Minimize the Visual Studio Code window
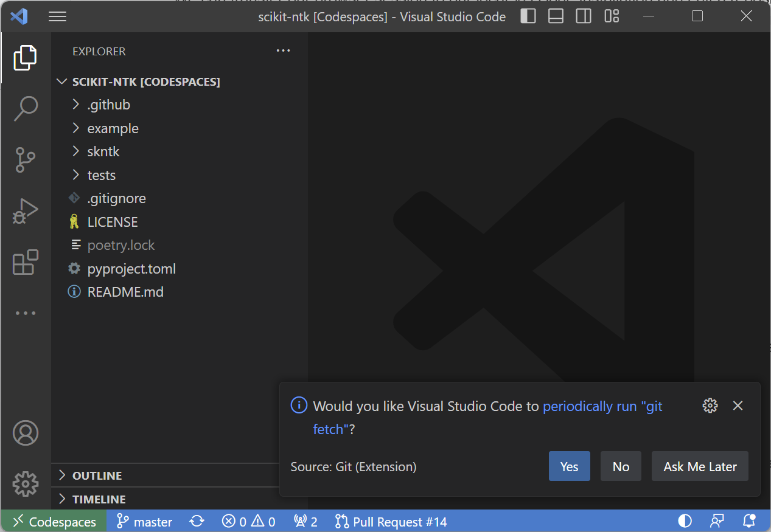 [648, 16]
